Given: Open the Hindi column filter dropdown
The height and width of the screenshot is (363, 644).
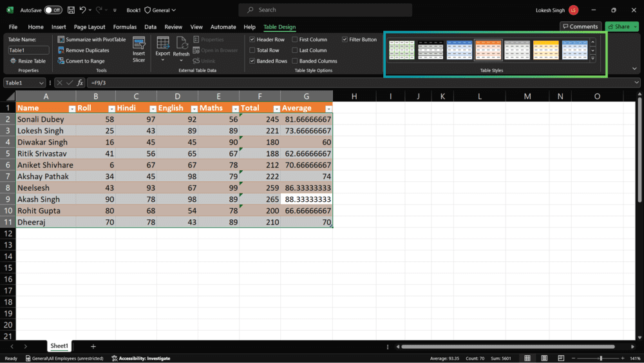Looking at the screenshot, I should click(153, 108).
